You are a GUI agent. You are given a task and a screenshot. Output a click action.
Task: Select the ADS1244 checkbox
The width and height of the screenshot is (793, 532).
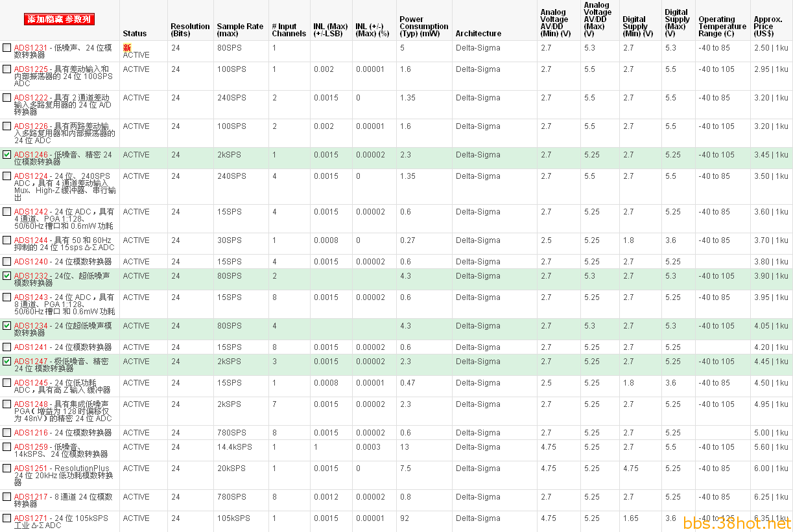pyautogui.click(x=6, y=240)
